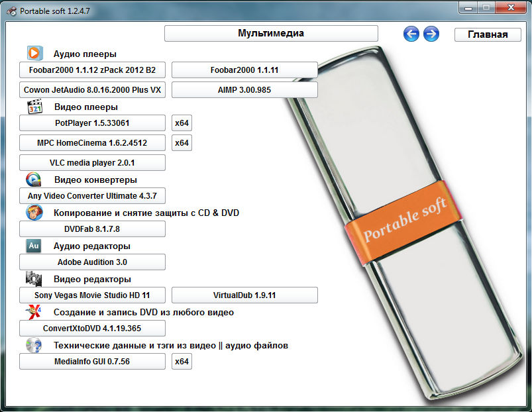
Task: Click the ConvertXtoDVD category icon
Action: click(34, 311)
